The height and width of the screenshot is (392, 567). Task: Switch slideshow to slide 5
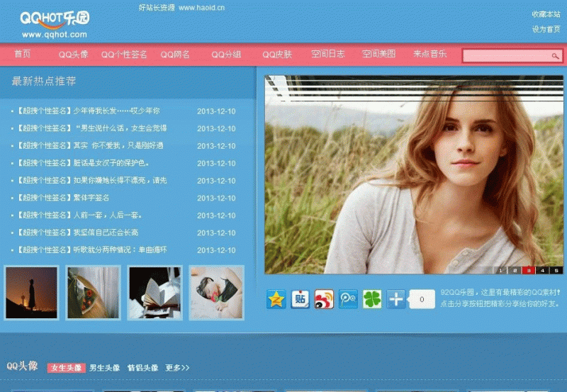[x=556, y=271]
